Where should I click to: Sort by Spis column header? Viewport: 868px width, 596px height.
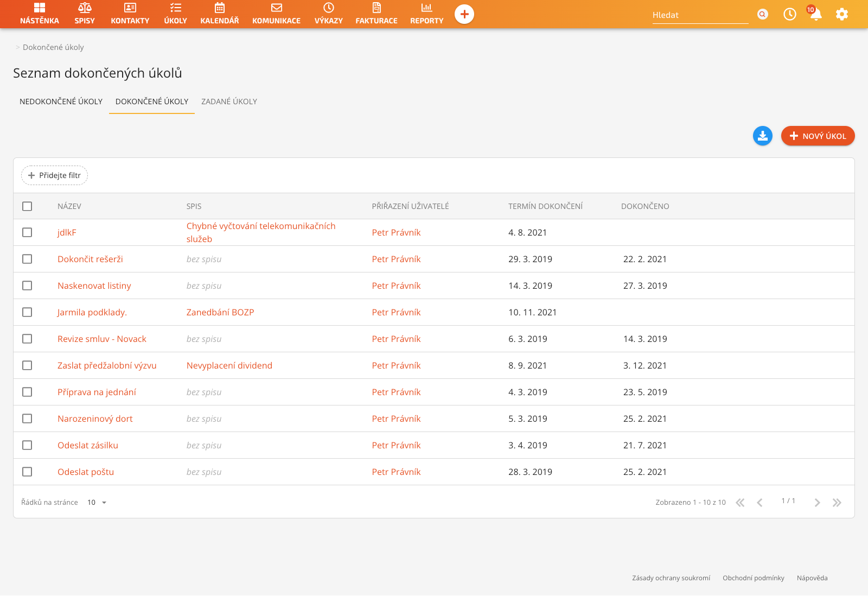(194, 206)
